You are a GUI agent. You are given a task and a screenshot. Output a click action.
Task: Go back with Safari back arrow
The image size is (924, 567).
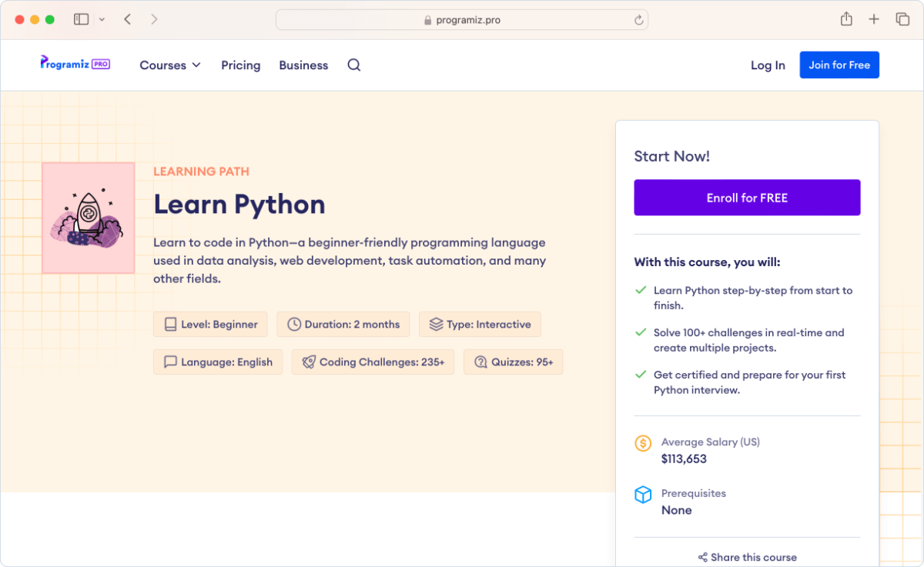[x=128, y=19]
